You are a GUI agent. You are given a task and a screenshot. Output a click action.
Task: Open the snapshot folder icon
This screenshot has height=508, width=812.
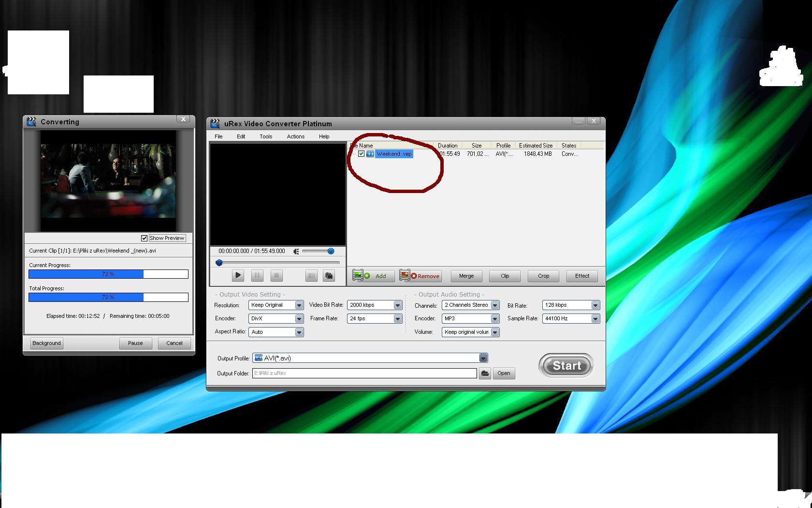(329, 276)
